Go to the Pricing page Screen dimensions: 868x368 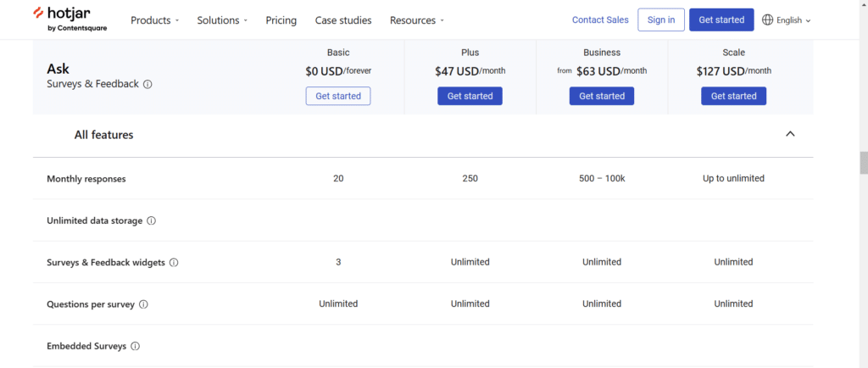pyautogui.click(x=281, y=20)
